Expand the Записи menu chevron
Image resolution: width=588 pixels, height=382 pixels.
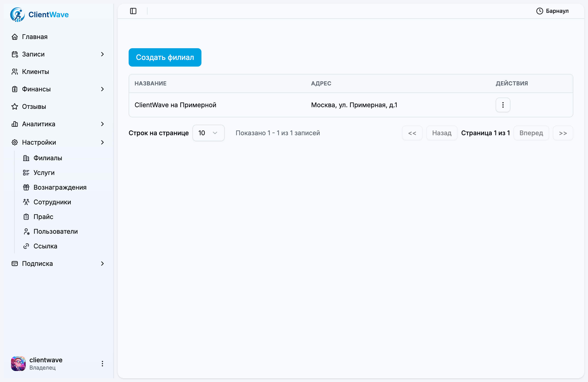click(102, 54)
